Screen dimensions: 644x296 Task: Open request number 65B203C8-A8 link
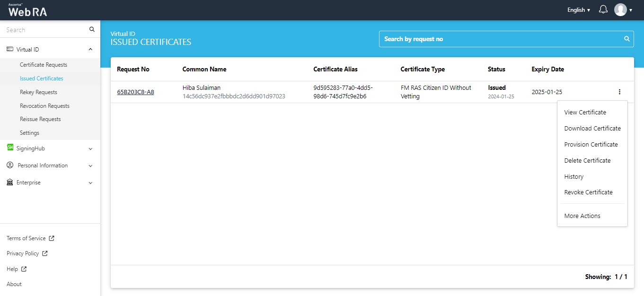click(135, 92)
